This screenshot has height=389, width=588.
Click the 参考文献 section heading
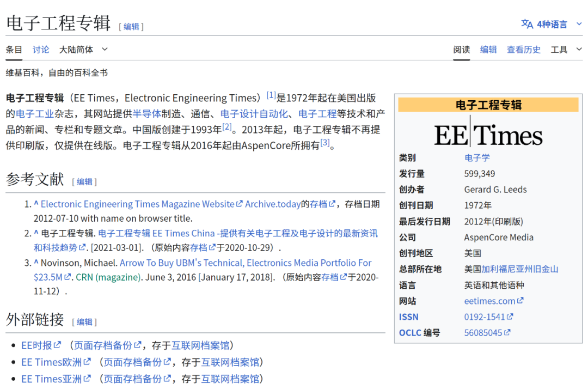point(35,180)
